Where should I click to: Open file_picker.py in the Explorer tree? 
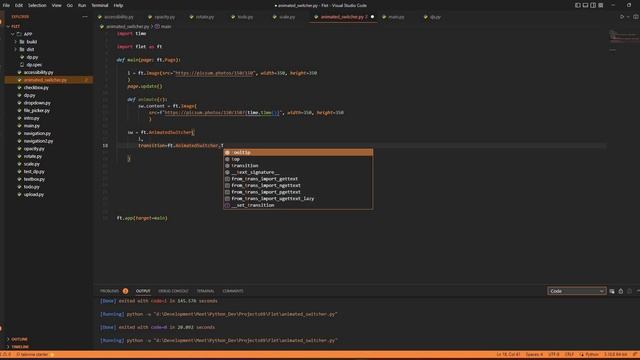pos(49,111)
